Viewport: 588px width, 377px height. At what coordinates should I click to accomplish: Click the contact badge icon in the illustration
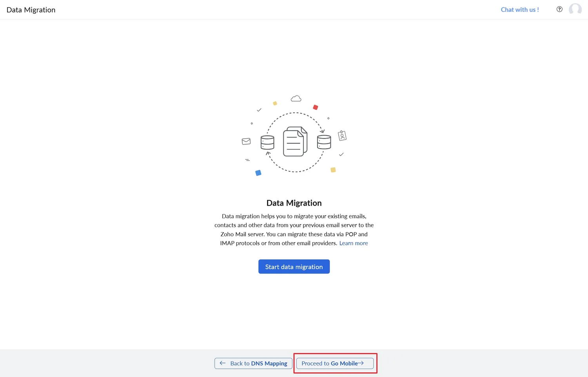coord(342,136)
